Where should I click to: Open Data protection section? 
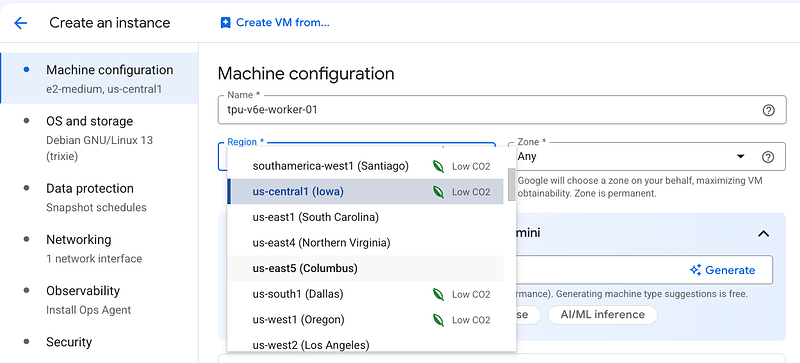(99, 197)
